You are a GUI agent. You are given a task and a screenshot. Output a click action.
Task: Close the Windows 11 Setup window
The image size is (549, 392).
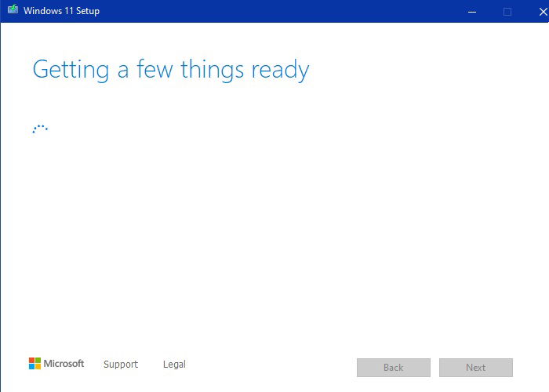pyautogui.click(x=543, y=12)
